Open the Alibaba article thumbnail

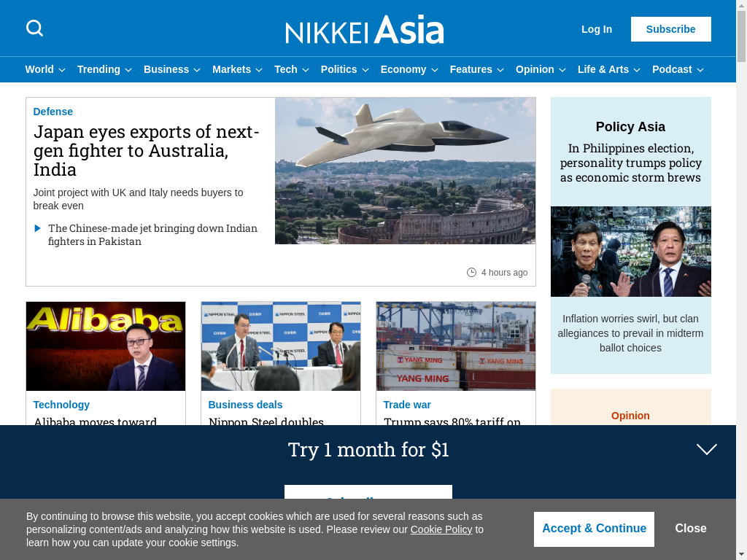point(106,346)
